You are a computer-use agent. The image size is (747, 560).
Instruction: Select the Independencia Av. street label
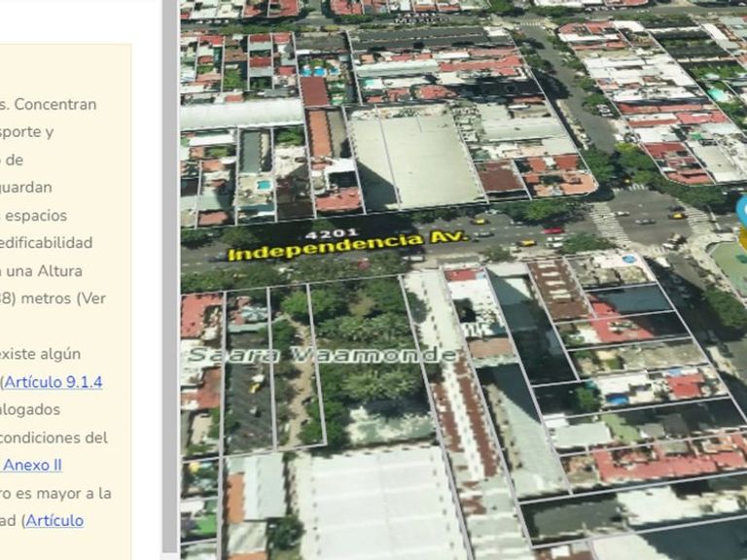[347, 247]
